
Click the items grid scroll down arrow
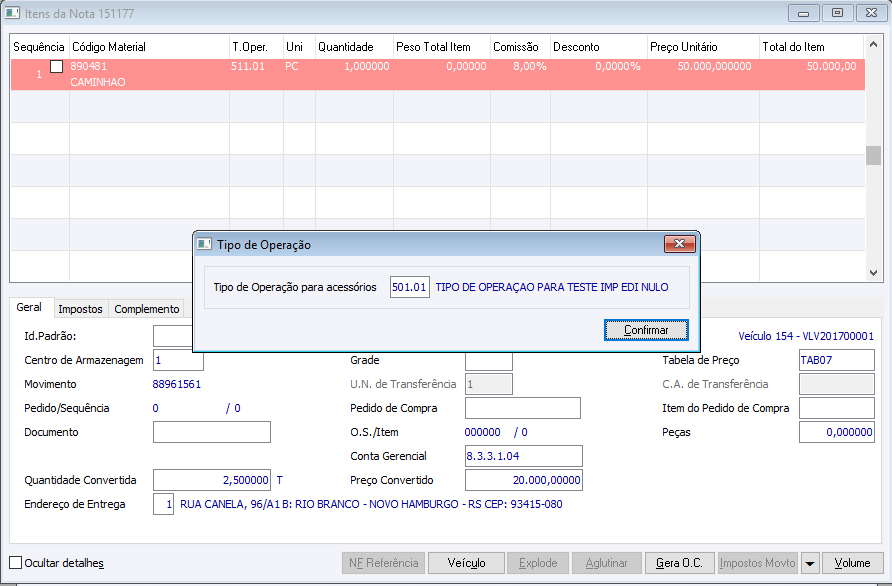pyautogui.click(x=873, y=274)
